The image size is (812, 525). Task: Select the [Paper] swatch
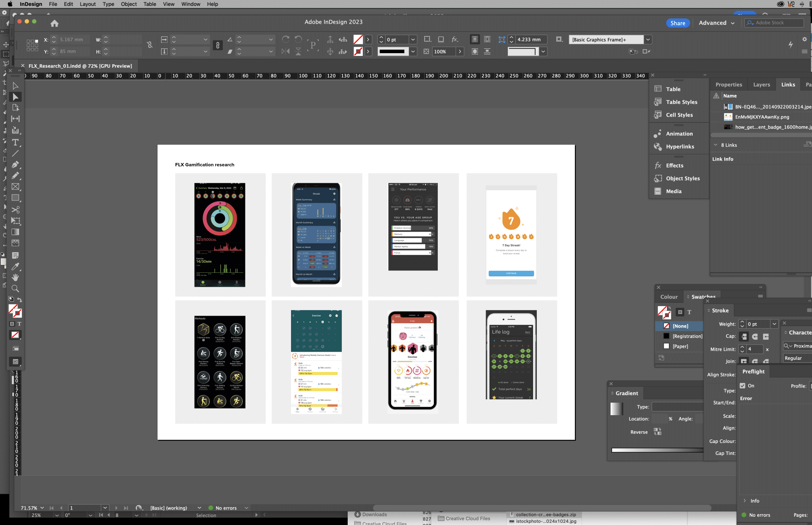(x=680, y=346)
